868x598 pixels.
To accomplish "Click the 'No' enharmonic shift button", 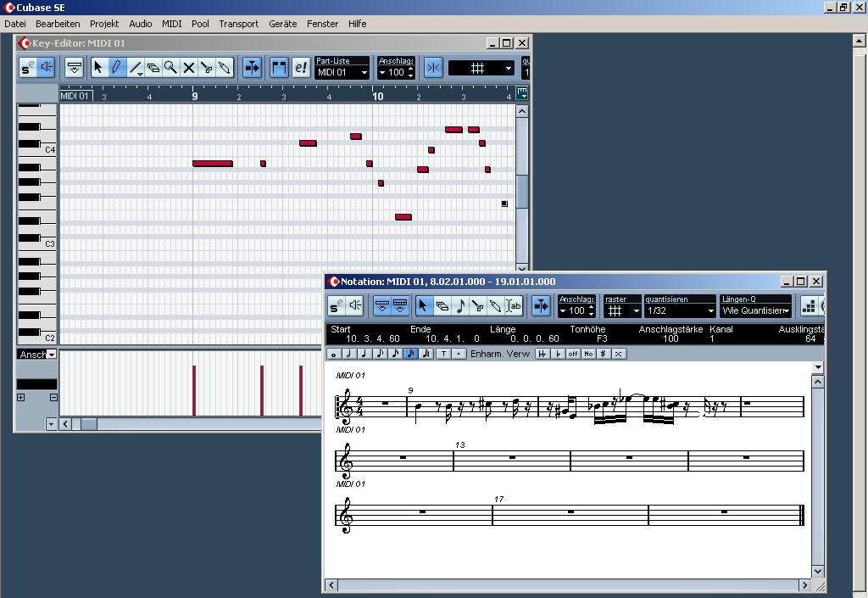I will coord(588,354).
